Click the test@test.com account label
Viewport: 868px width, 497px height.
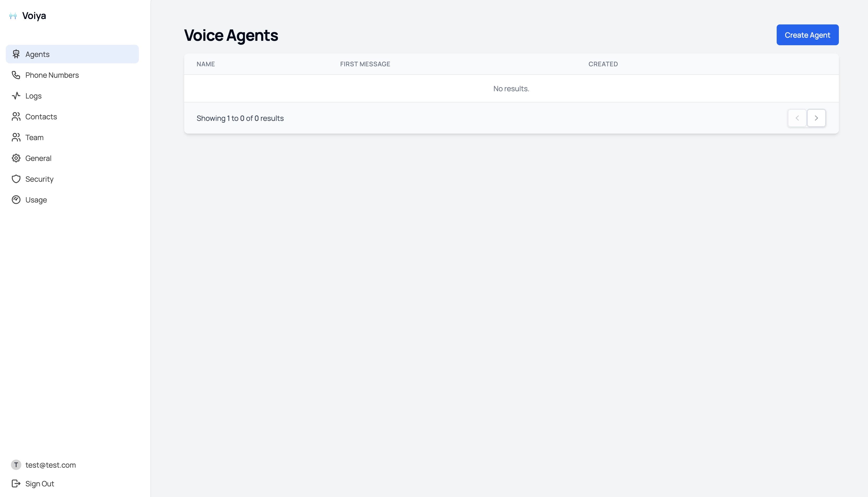click(x=50, y=465)
